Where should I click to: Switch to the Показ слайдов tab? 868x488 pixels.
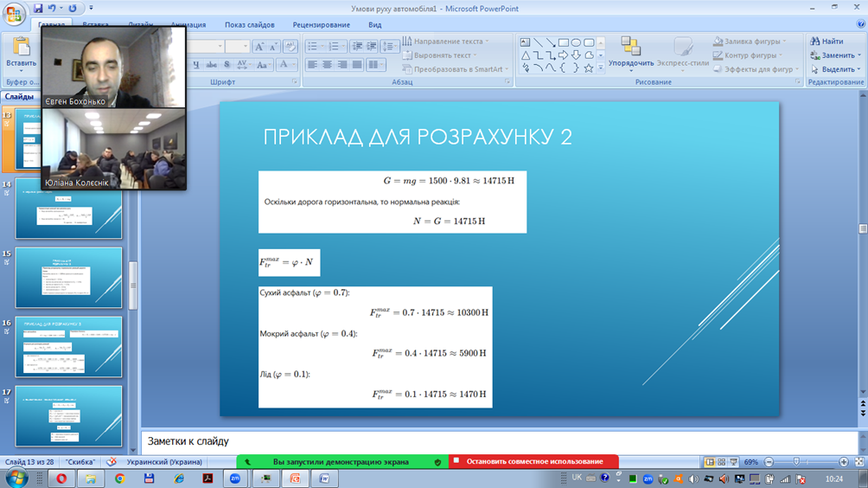(x=249, y=25)
